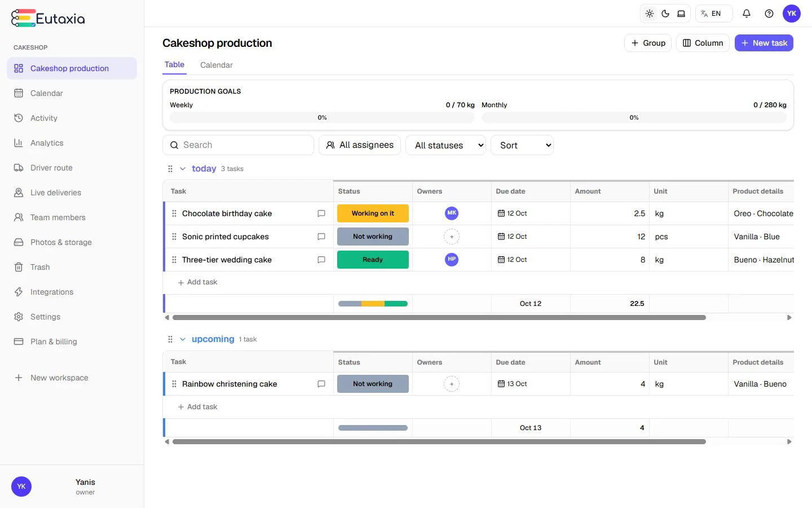Click the Weekly production goal progress bar
The height and width of the screenshot is (508, 812).
pos(322,117)
